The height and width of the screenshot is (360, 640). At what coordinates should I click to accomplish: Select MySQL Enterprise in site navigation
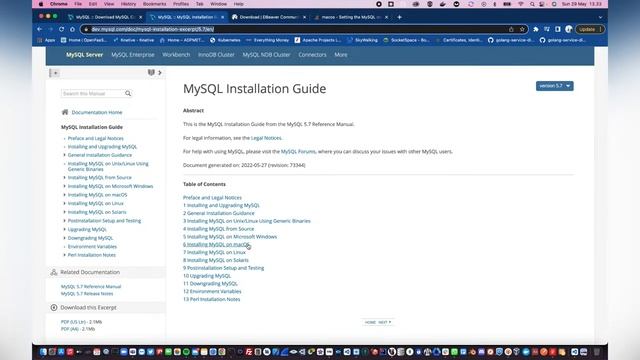tap(133, 55)
